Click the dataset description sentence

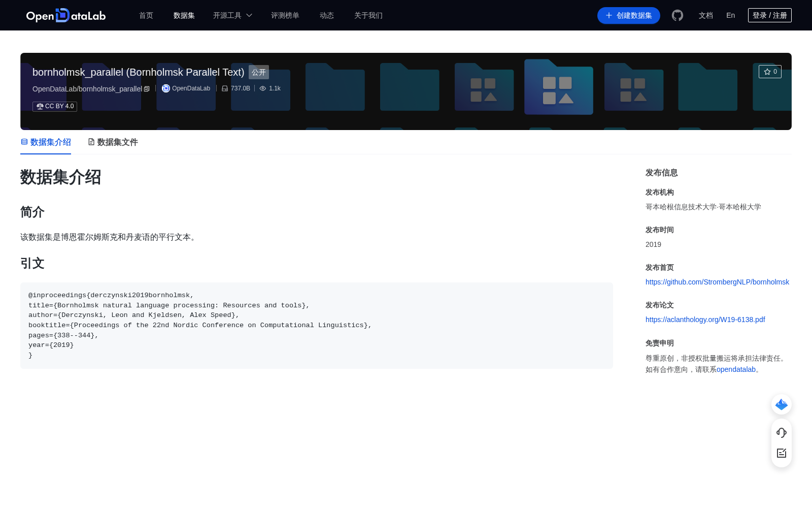tap(110, 237)
